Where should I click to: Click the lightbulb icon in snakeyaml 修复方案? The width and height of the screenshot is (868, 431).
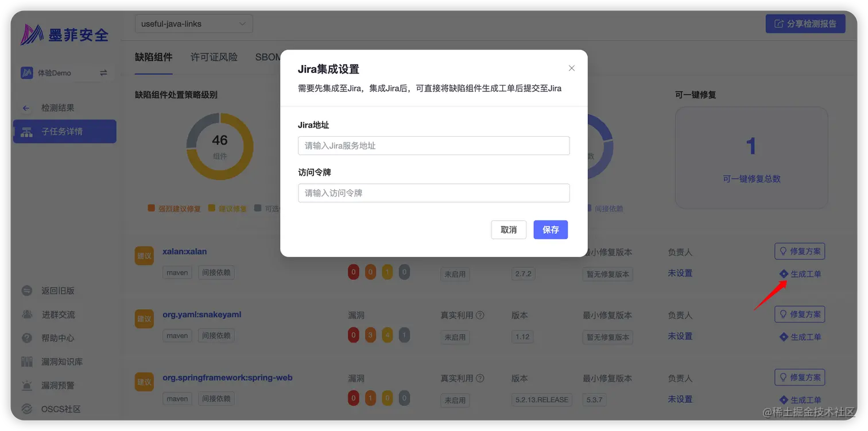[x=783, y=314]
